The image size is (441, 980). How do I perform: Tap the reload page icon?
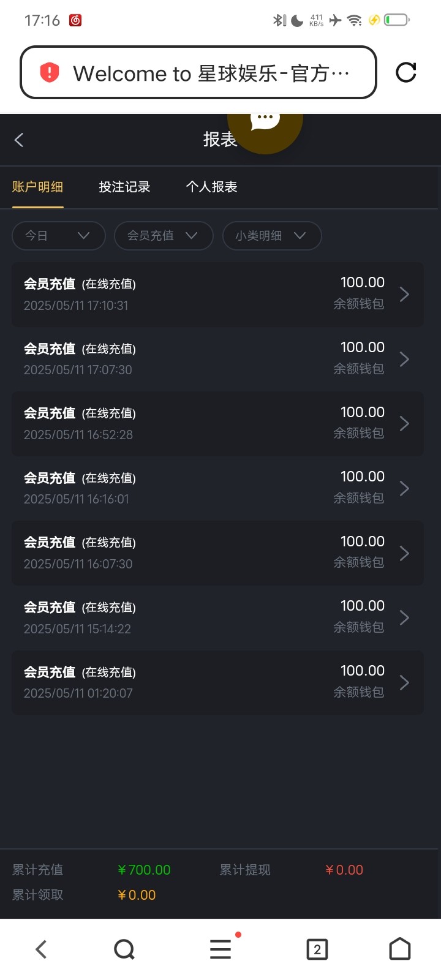point(405,72)
